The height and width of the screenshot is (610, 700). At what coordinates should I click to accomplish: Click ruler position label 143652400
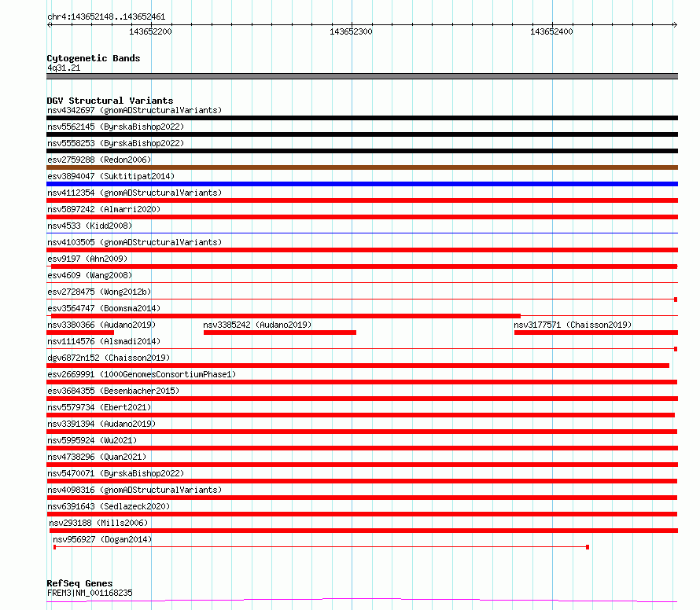tap(551, 31)
